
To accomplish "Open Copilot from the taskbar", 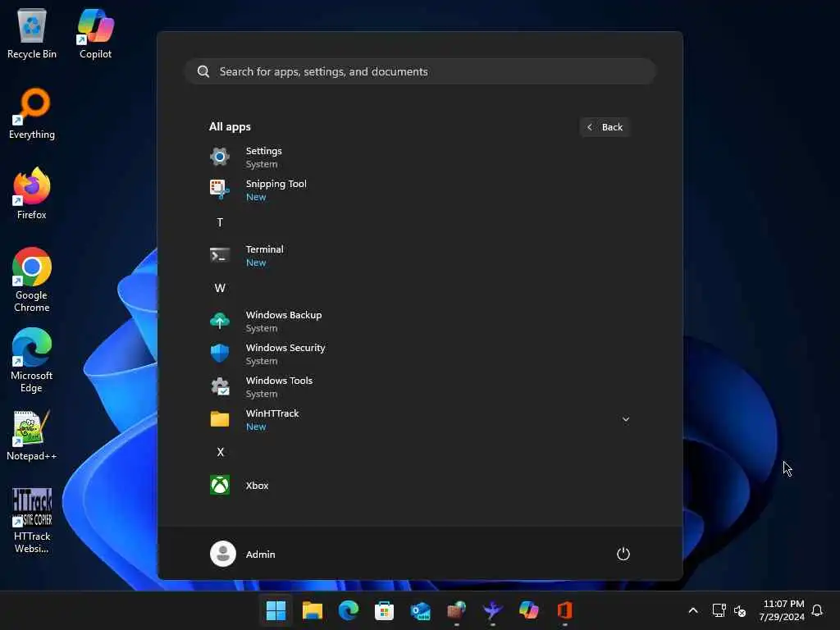I will coord(529,610).
